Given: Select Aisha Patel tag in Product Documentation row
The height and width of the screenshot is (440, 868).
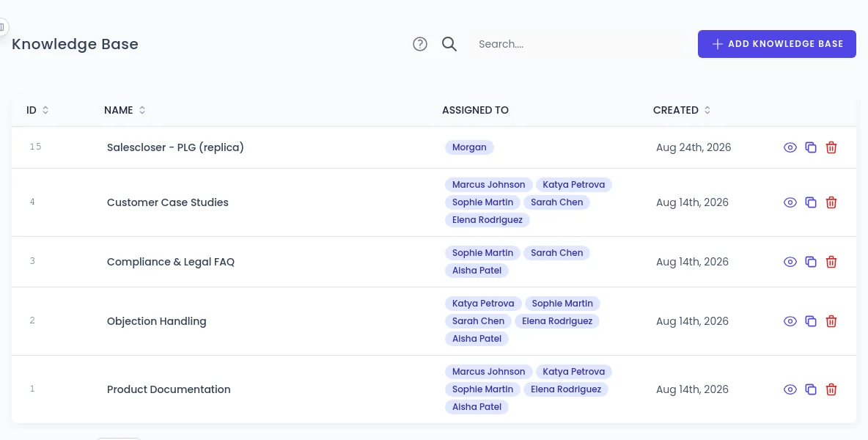Looking at the screenshot, I should 477,407.
